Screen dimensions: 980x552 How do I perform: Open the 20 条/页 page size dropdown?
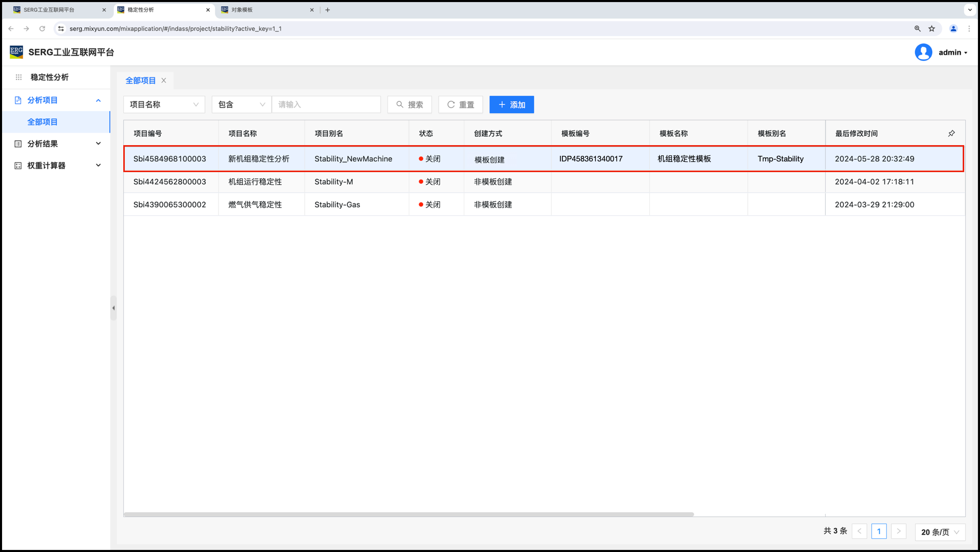click(x=939, y=532)
